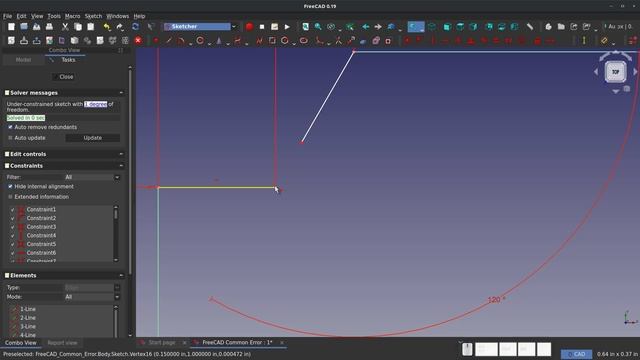The height and width of the screenshot is (360, 640).
Task: Click the 120° angle dimension label
Action: click(496, 300)
